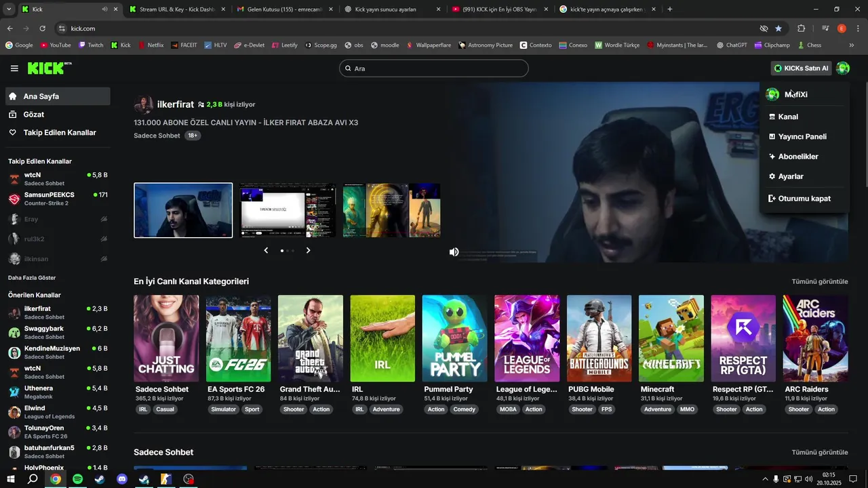Click the 18+ tag on featured stream
The width and height of the screenshot is (868, 488).
coord(193,136)
